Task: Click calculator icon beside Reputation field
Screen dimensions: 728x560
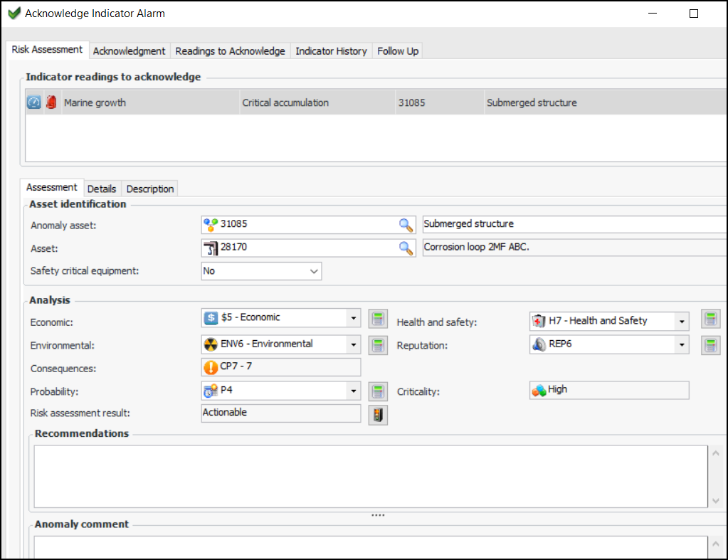Action: tap(710, 345)
